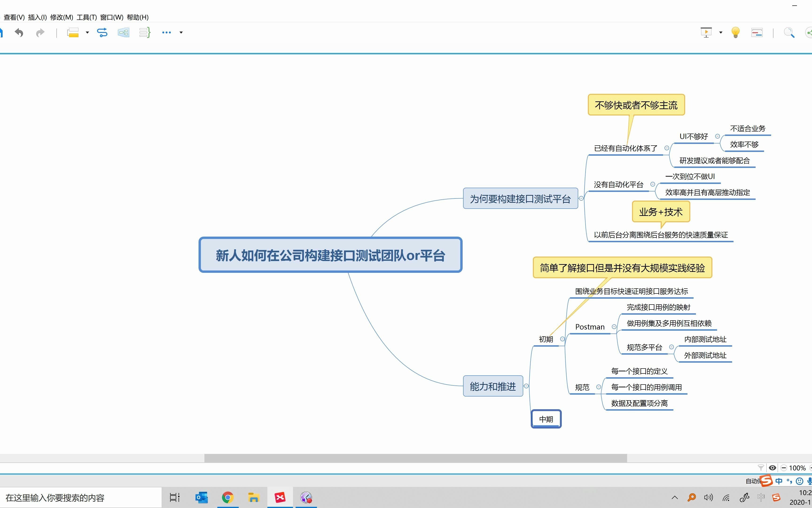Click the yellow topic insert icon
Image resolution: width=812 pixels, height=508 pixels.
[x=73, y=33]
